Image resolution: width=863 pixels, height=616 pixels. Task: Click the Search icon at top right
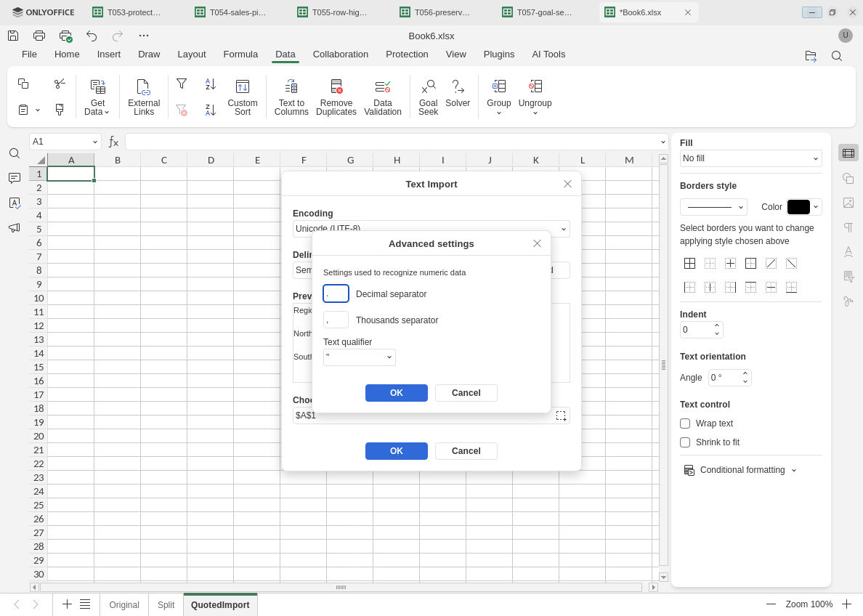(837, 56)
